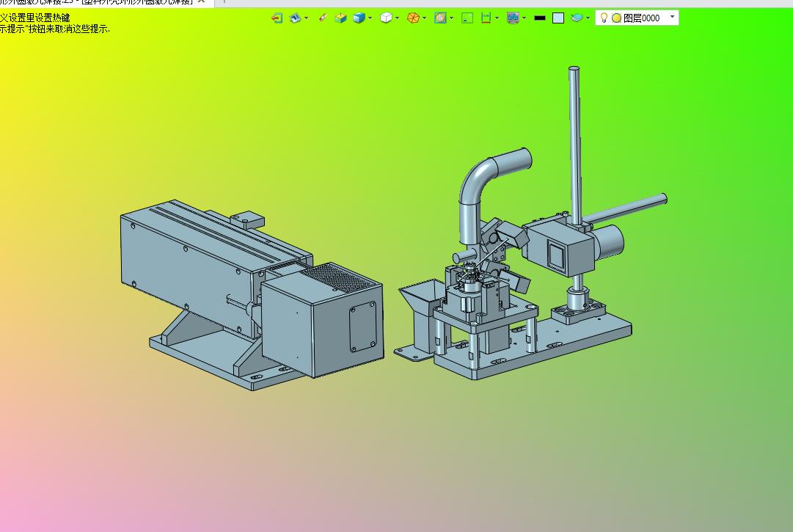Click the yellow circle layer status icon
793x532 pixels.
pyautogui.click(x=616, y=18)
